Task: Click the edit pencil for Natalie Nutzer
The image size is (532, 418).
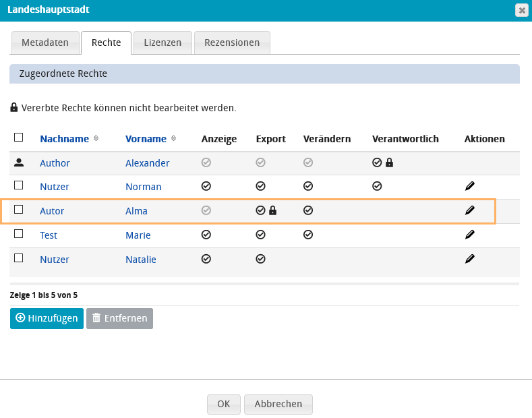Action: click(x=470, y=259)
